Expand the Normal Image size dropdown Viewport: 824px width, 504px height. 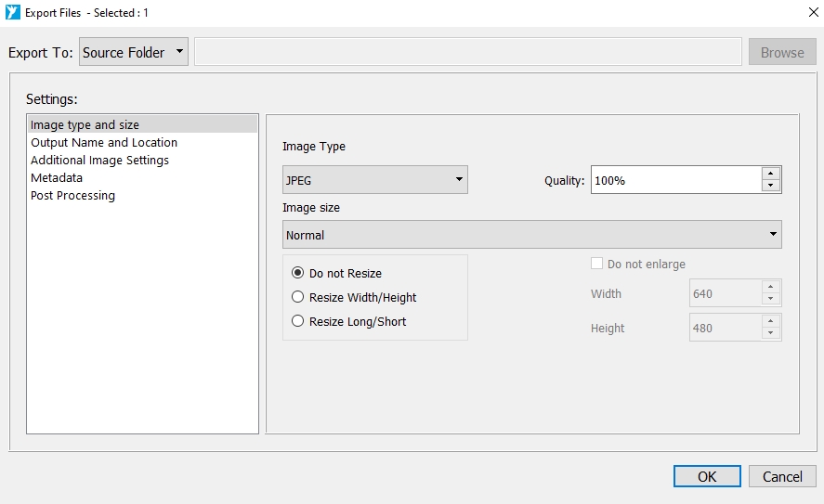coord(531,235)
